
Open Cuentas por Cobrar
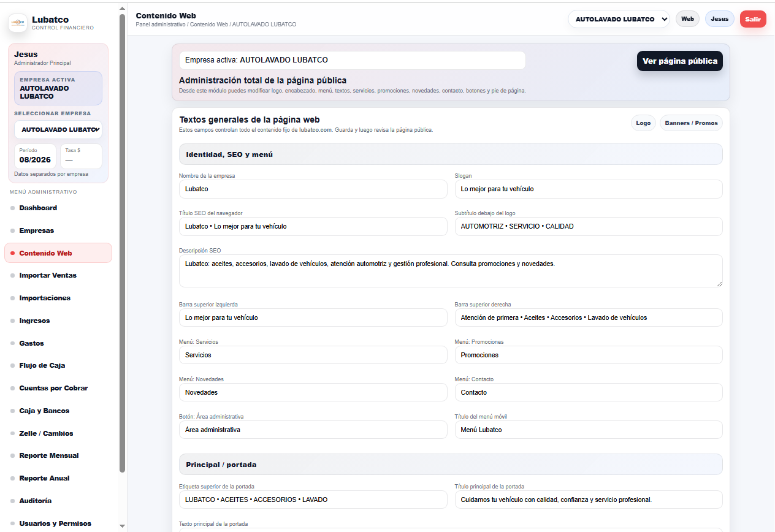click(58, 388)
